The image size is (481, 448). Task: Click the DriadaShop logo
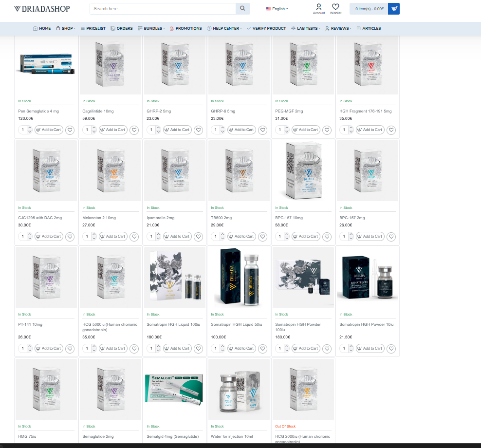[x=42, y=9]
